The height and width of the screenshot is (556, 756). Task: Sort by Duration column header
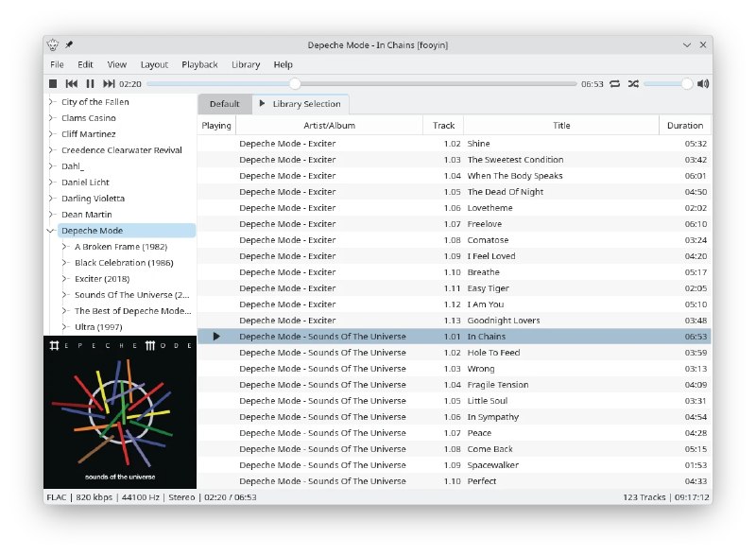pos(685,126)
